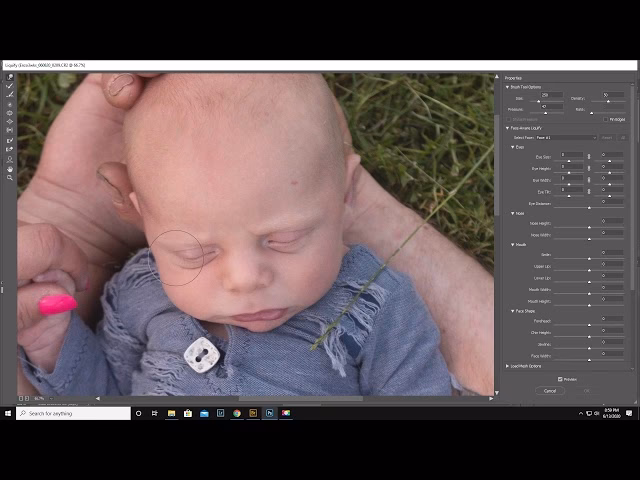640x480 pixels.
Task: Click the Eye Size link icon
Action: 589,156
